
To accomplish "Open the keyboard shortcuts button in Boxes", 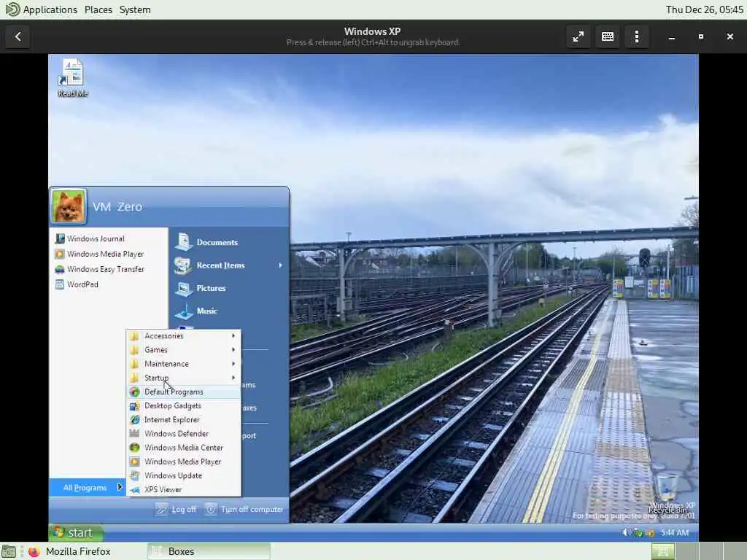I will (608, 36).
